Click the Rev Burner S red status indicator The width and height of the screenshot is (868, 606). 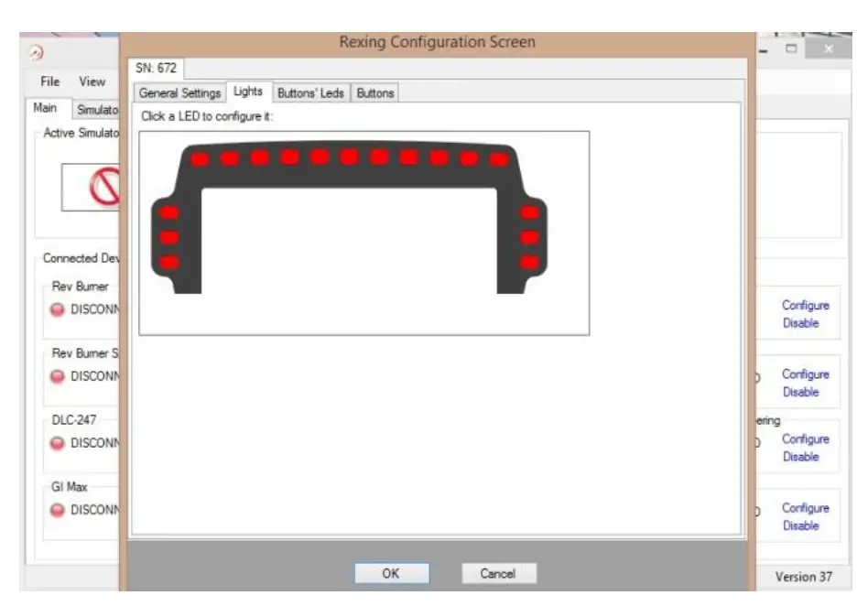(x=57, y=376)
